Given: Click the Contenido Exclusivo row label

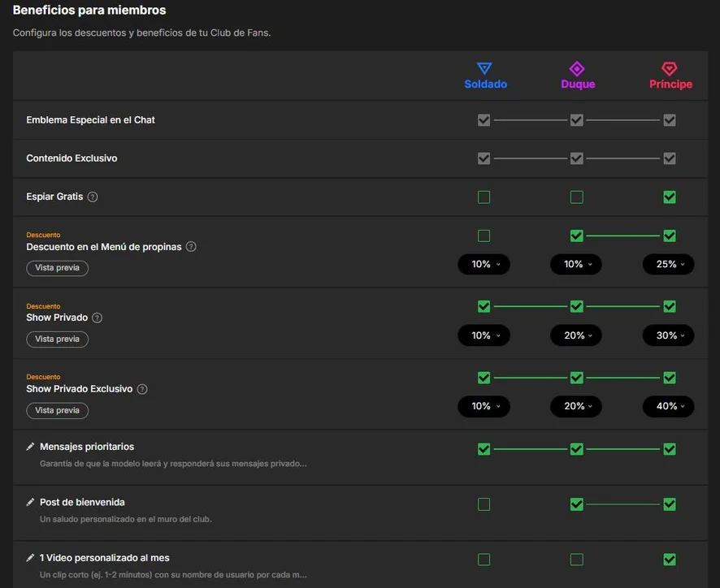Looking at the screenshot, I should coord(72,158).
